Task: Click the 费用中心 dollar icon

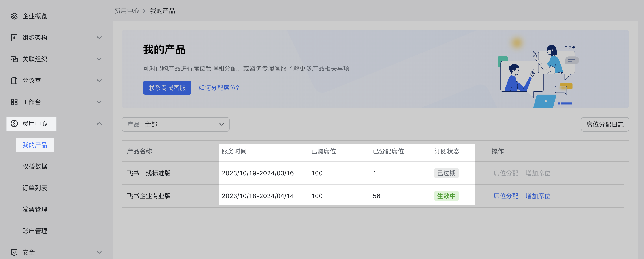Action: coord(14,123)
